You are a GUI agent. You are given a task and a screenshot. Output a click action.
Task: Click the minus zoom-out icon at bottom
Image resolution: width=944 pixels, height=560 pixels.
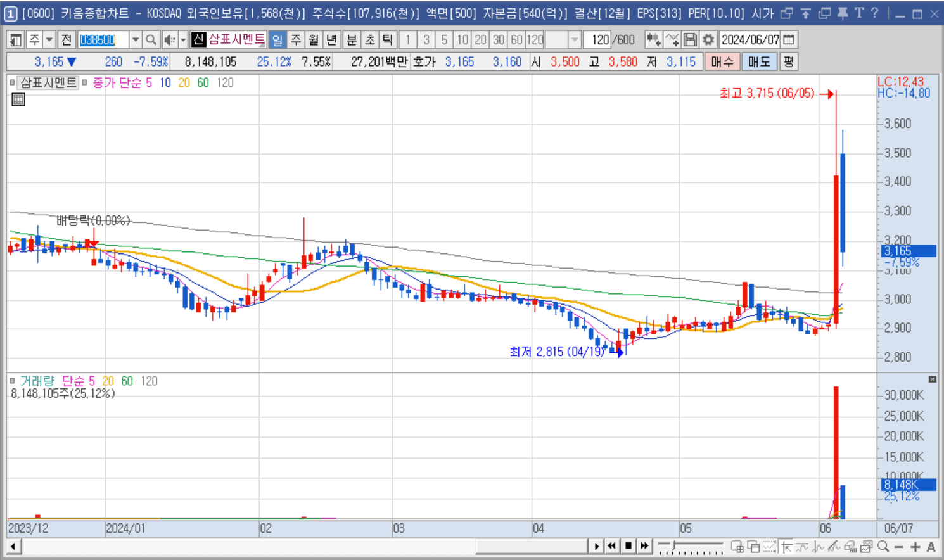(x=899, y=547)
